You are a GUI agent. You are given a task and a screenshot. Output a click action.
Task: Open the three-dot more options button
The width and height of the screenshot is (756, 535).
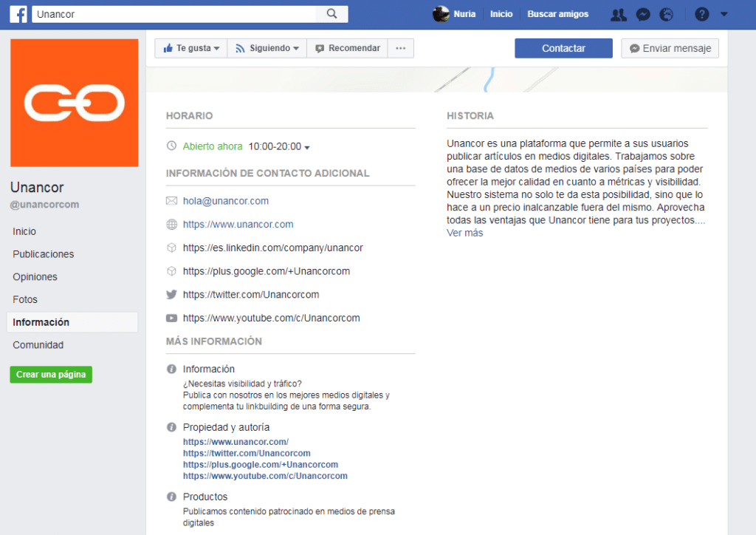pyautogui.click(x=401, y=48)
